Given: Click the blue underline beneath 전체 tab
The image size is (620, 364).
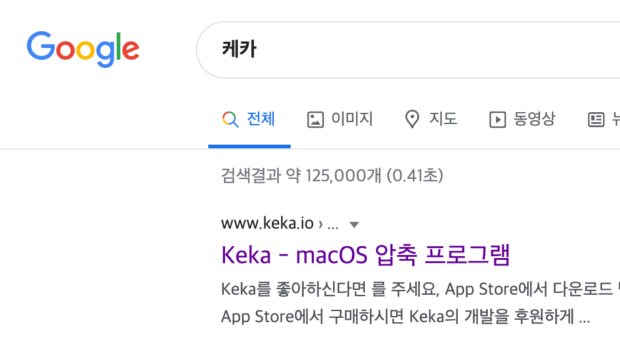Looking at the screenshot, I should pyautogui.click(x=249, y=146).
